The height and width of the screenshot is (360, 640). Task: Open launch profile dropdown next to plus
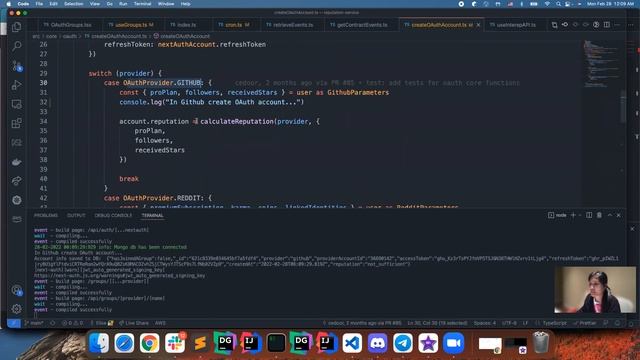580,215
